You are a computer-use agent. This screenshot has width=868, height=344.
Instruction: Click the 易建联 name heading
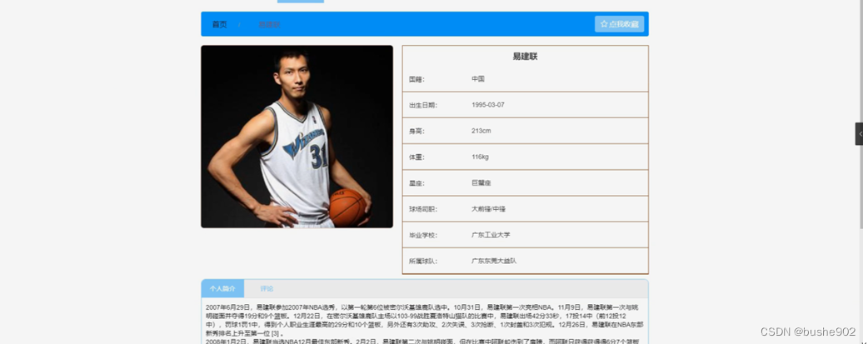click(525, 57)
